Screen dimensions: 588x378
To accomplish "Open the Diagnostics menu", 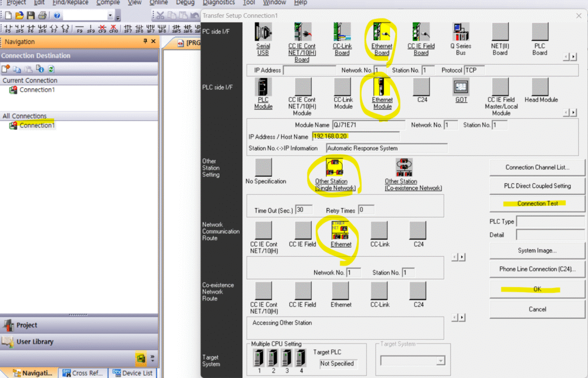I will (x=219, y=3).
